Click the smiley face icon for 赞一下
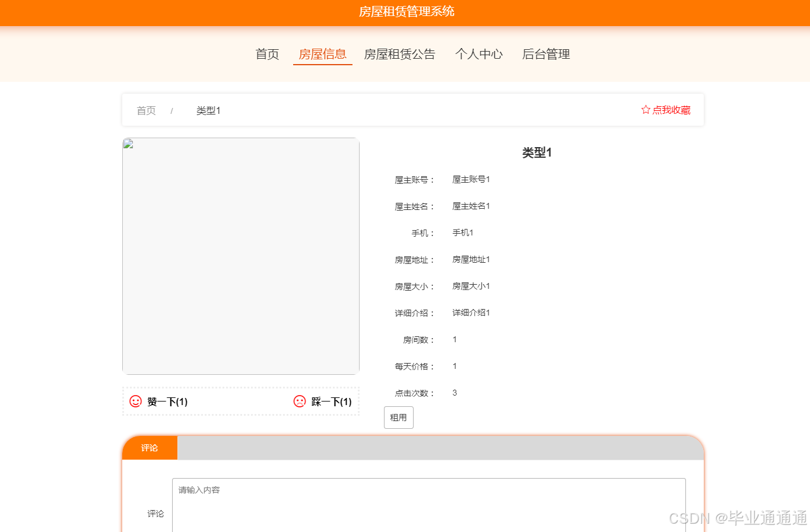Screen dimensions: 810x532 (x=136, y=402)
